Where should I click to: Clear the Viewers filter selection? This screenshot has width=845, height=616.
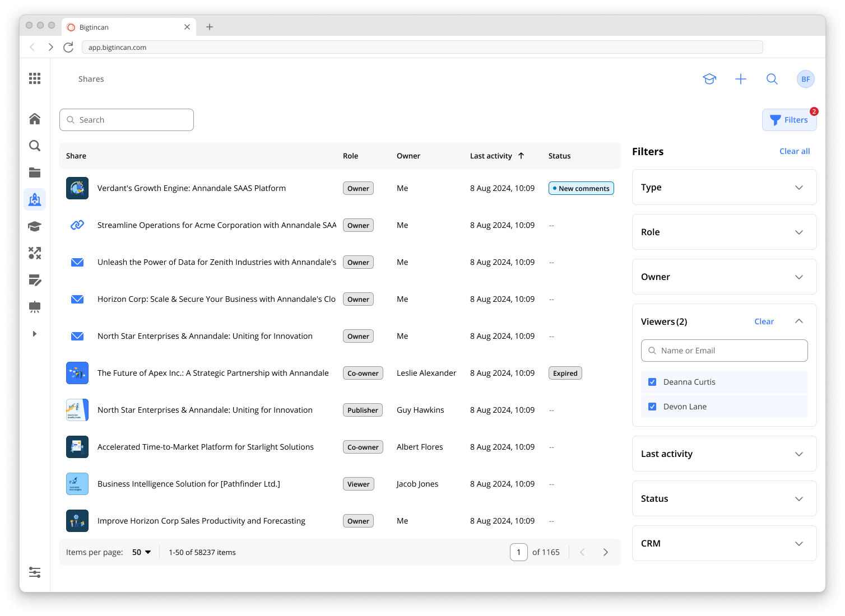pos(764,321)
